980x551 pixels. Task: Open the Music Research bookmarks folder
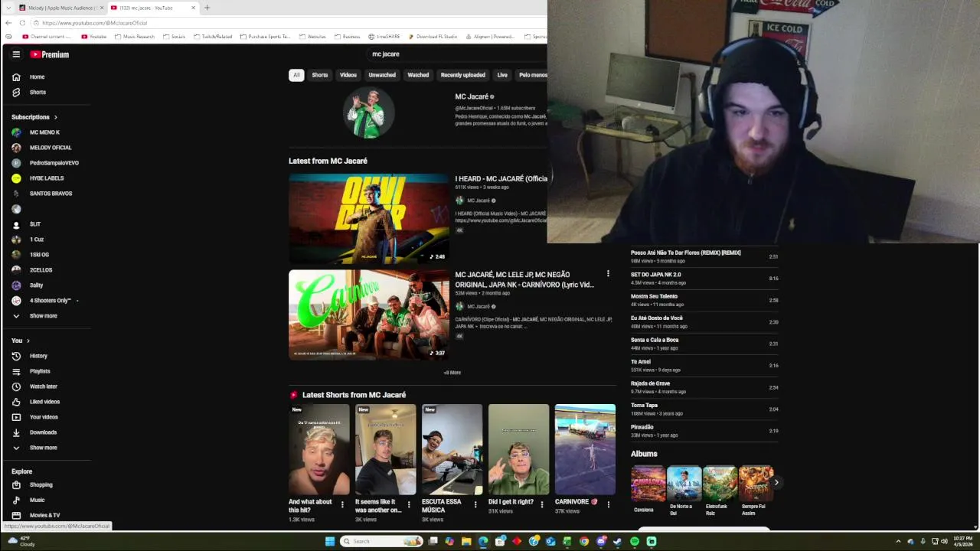pyautogui.click(x=134, y=37)
